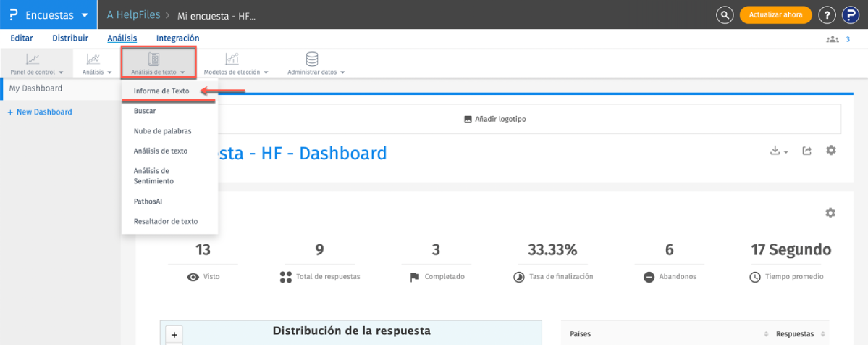
Task: Click the Completado flag icon
Action: (x=414, y=277)
